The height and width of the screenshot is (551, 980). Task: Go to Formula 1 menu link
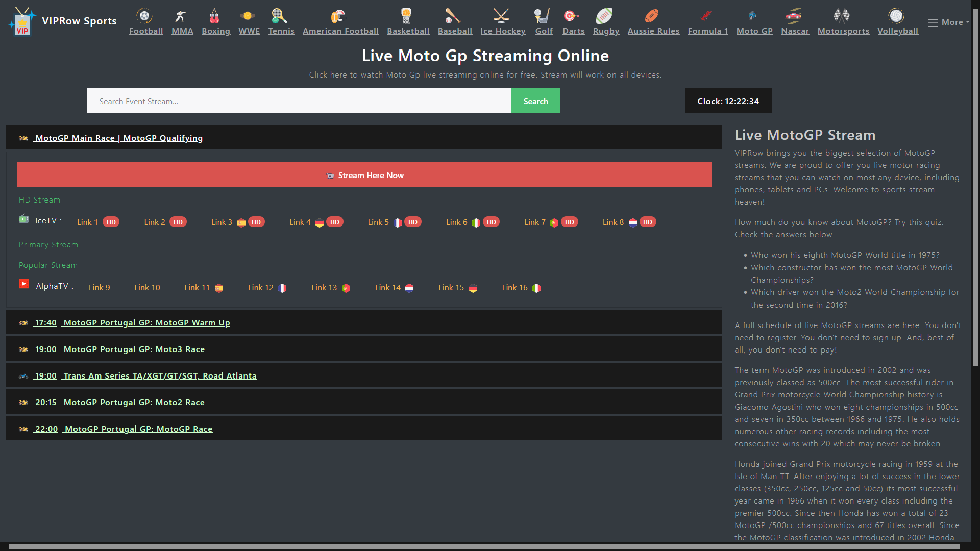[x=708, y=31]
